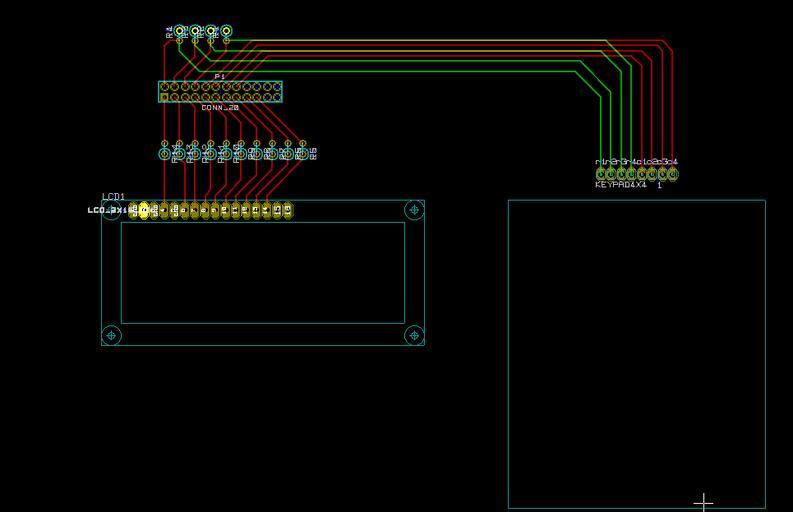Select the leftmost keypad pad r1
Viewport: 793px width, 512px height.
(600, 174)
